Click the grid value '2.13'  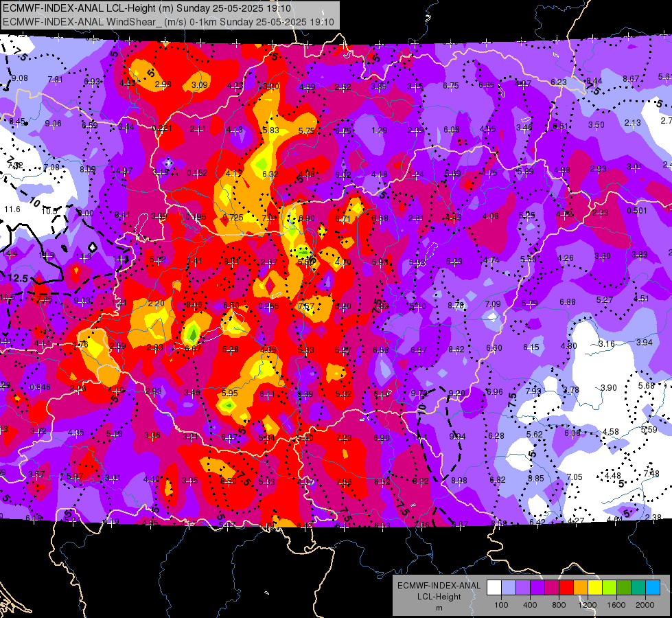coord(633,123)
